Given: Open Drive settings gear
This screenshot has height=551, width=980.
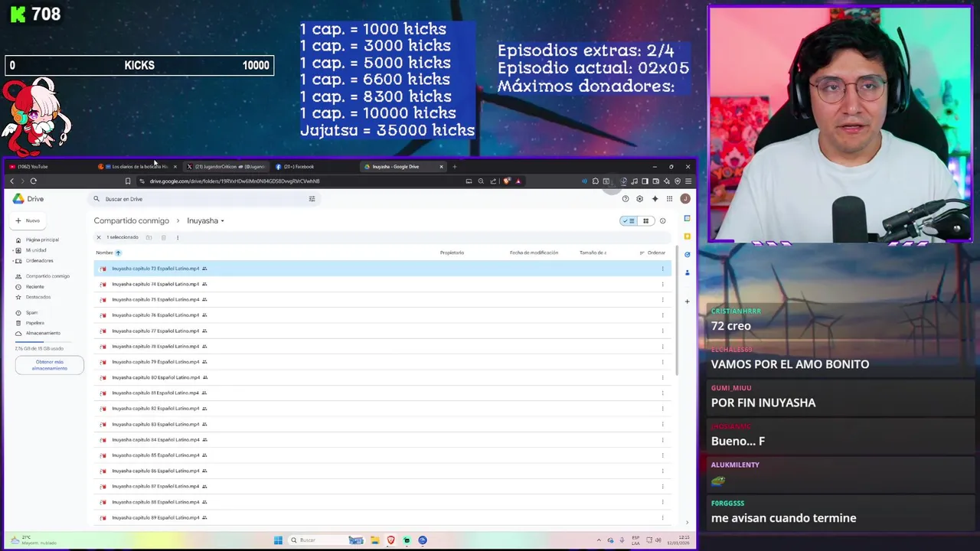Looking at the screenshot, I should click(x=640, y=199).
